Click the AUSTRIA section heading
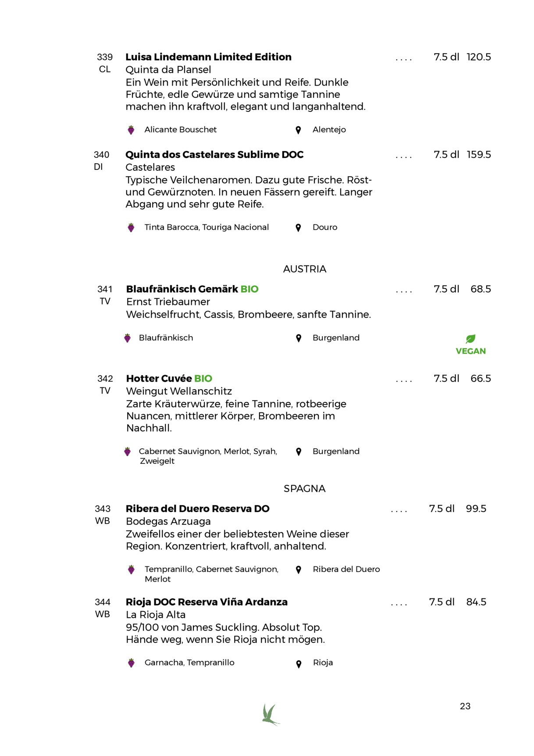This screenshot has height=756, width=534. tap(305, 269)
